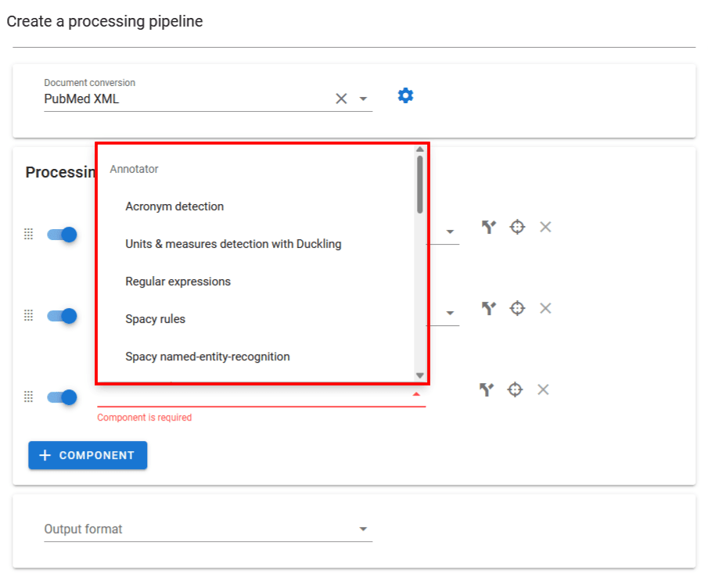This screenshot has width=708, height=588.
Task: Click the first component's target crosshair icon
Action: (517, 228)
